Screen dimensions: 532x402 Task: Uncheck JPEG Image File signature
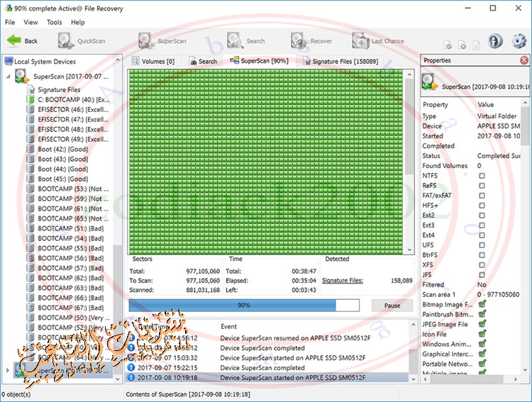(482, 324)
